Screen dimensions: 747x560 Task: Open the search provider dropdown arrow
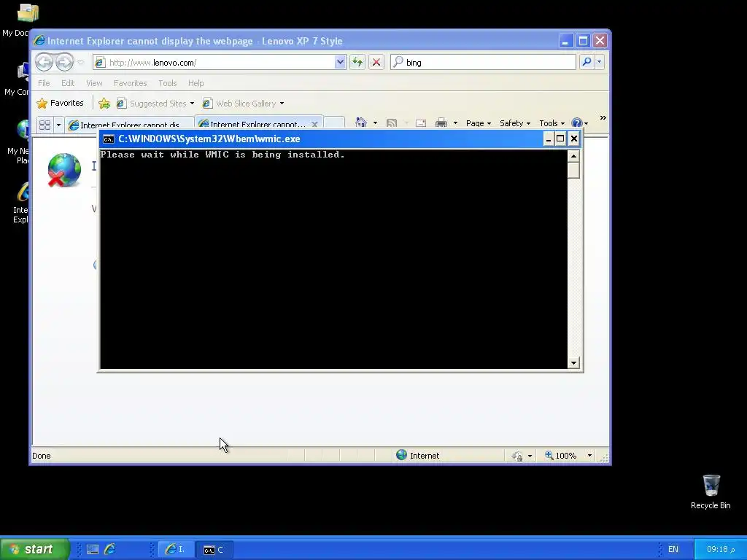coord(600,62)
